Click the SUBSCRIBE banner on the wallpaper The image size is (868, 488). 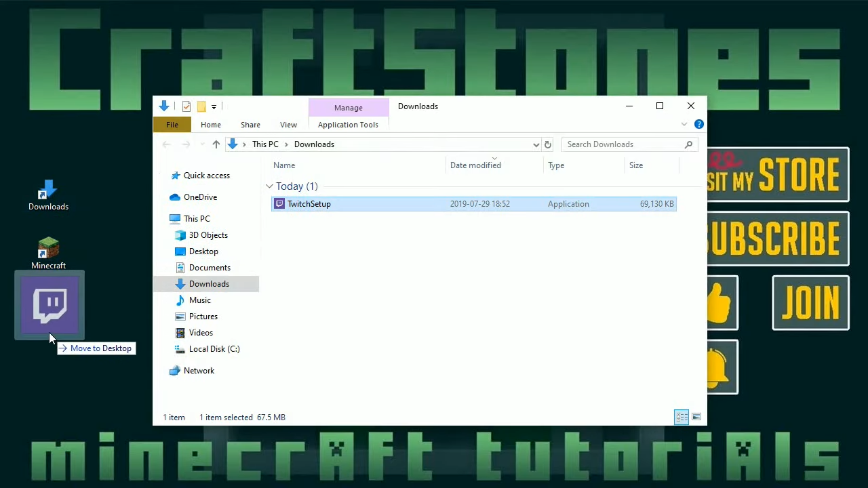tap(777, 239)
